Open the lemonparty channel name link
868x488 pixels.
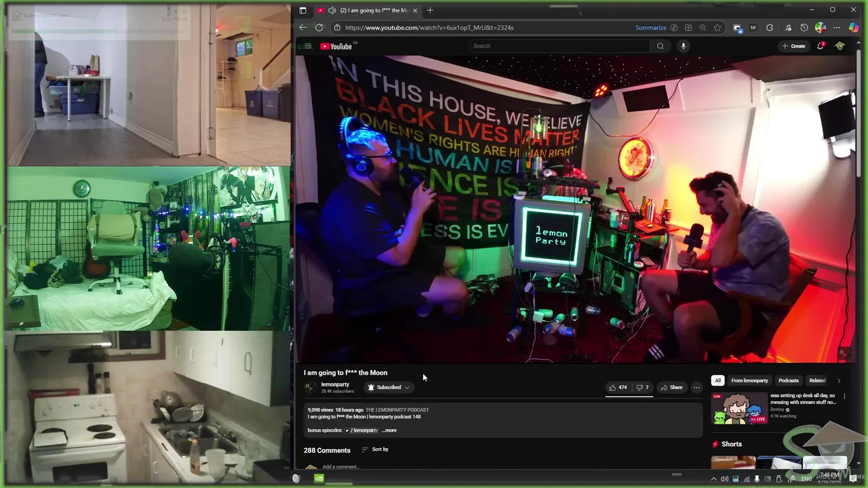335,384
